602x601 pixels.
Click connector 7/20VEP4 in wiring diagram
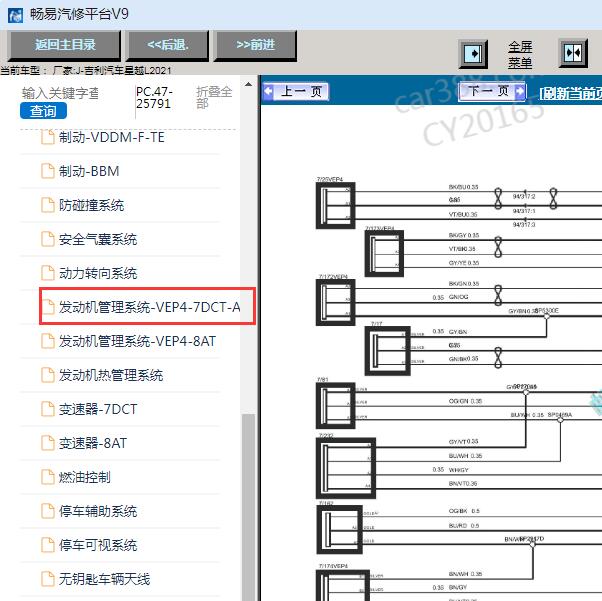click(335, 206)
